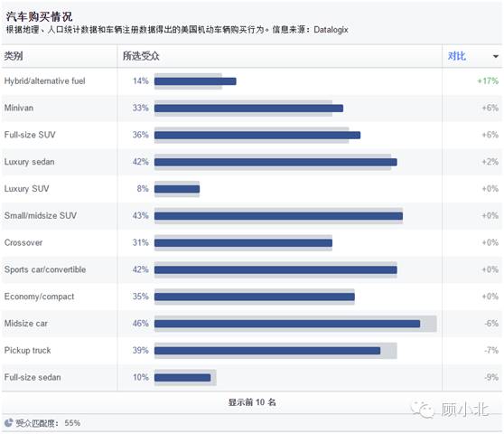This screenshot has width=504, height=434.
Task: Select the Small/midsize SUV row
Action: (252, 216)
